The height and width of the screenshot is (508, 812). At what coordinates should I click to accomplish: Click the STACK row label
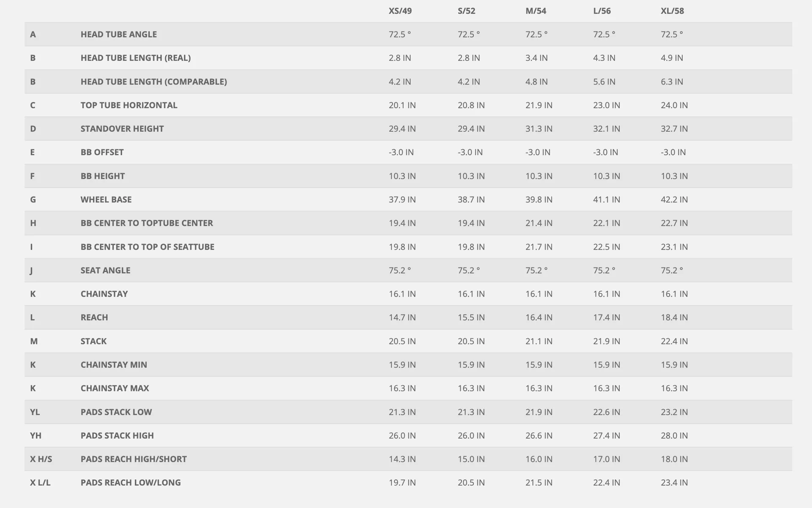[93, 341]
